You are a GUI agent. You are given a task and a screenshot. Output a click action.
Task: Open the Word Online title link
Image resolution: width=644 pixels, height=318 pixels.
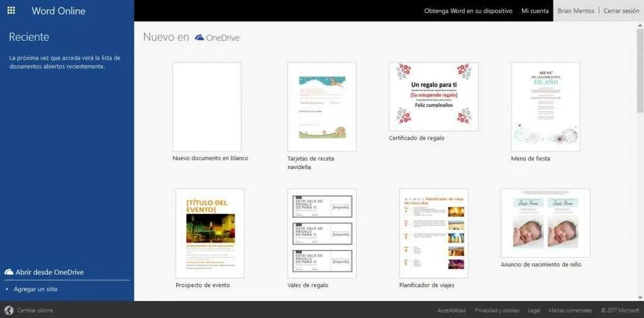coord(58,11)
